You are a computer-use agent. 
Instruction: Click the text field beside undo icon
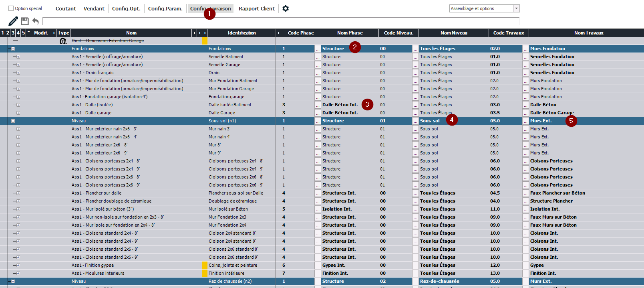(280, 21)
